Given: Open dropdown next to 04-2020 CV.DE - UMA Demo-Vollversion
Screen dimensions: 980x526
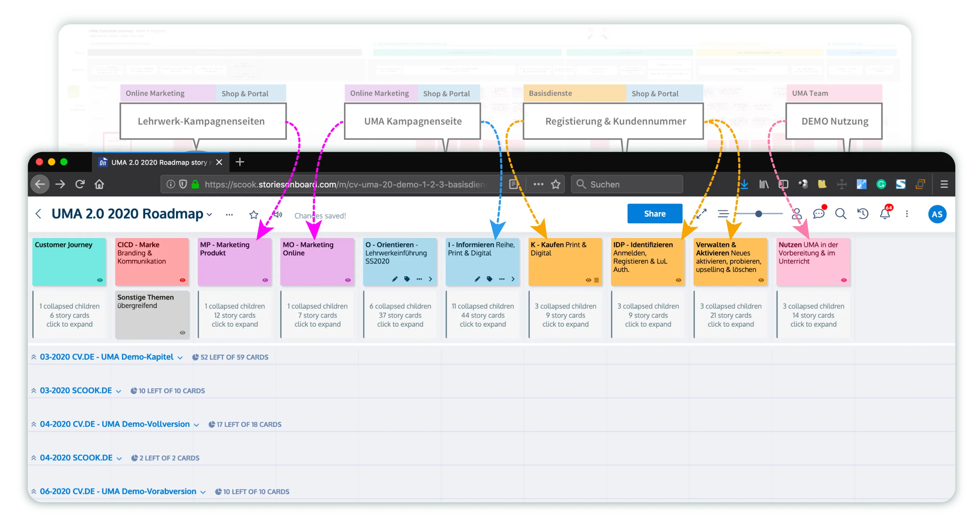Looking at the screenshot, I should click(x=196, y=425).
